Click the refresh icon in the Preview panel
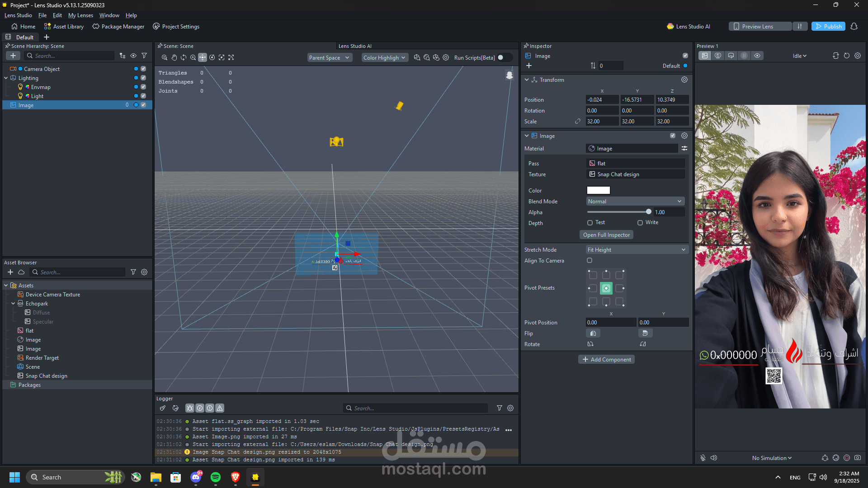The width and height of the screenshot is (868, 488). click(x=846, y=56)
